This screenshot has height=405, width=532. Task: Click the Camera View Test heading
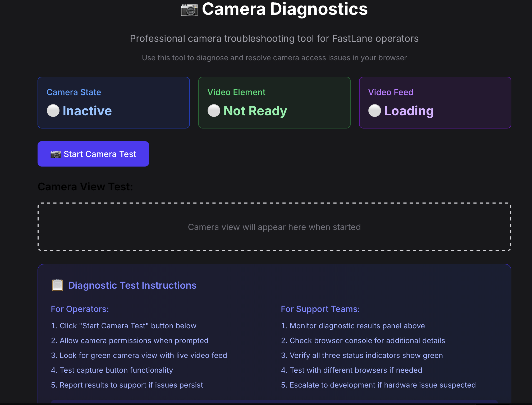[x=85, y=187]
